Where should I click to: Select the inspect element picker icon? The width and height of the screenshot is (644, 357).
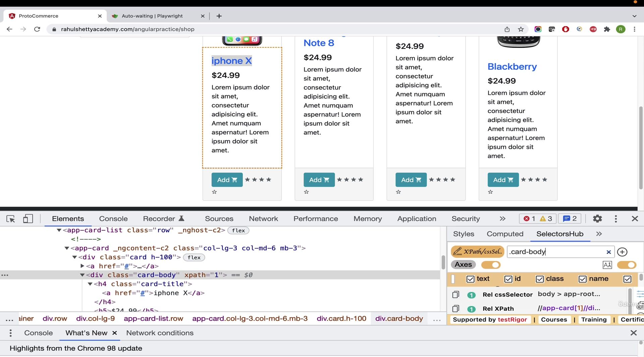pos(11,219)
